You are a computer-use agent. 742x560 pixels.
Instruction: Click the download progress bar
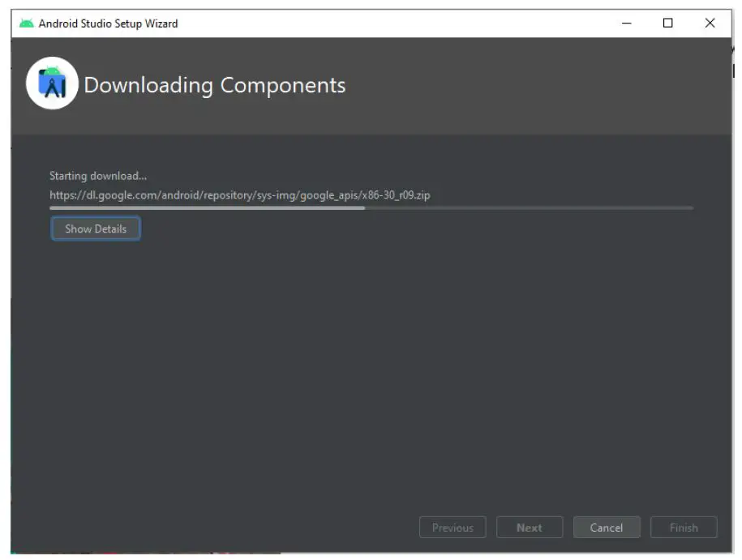[371, 207]
